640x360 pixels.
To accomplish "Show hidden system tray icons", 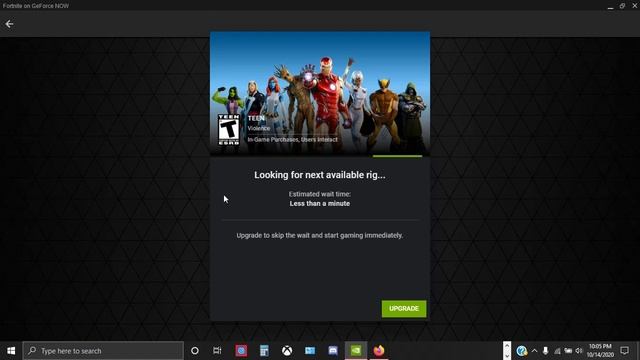I will pyautogui.click(x=534, y=351).
